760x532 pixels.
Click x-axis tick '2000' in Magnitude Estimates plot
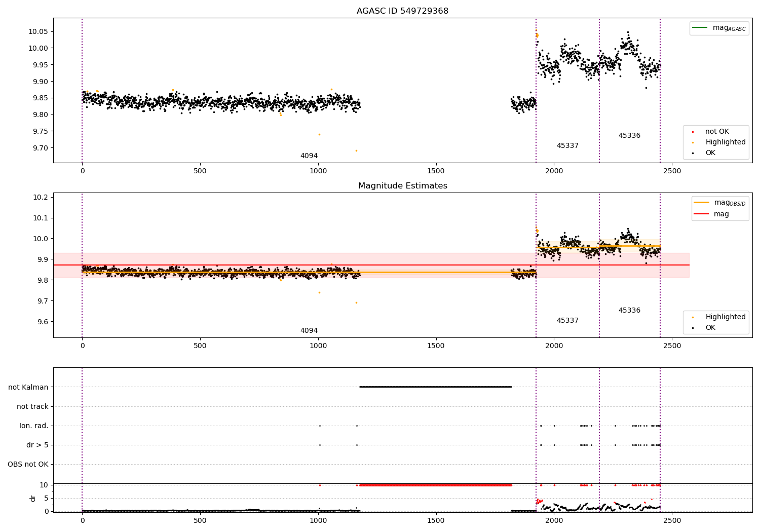coord(554,346)
